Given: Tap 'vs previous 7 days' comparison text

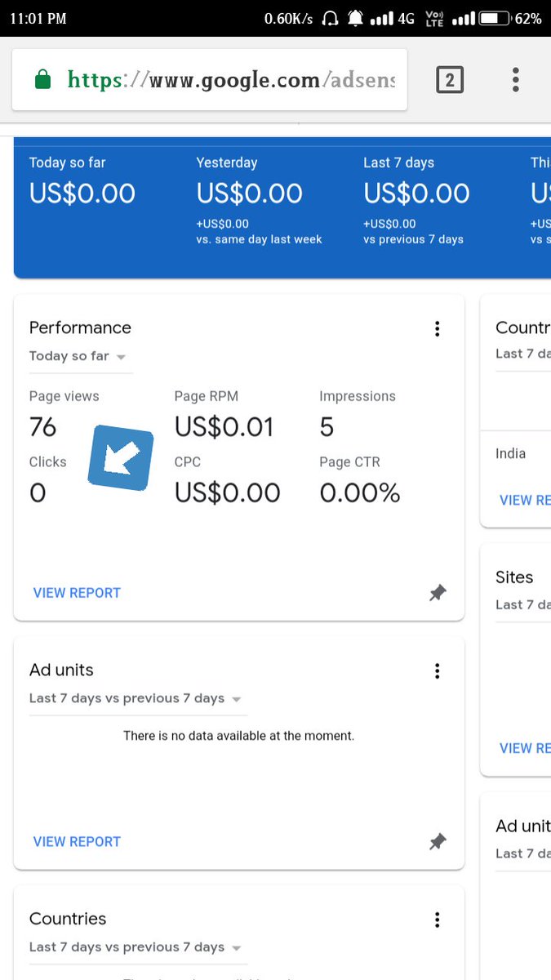Looking at the screenshot, I should 413,239.
